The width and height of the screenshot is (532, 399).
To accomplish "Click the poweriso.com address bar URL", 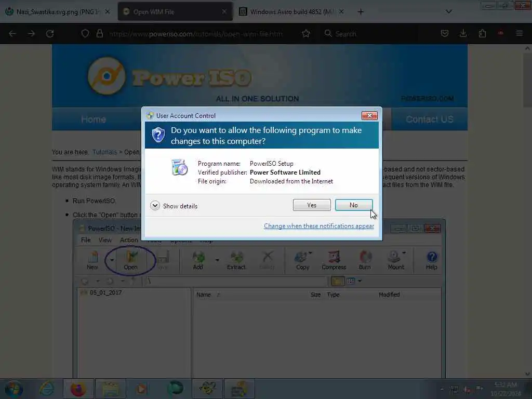I will 195,34.
